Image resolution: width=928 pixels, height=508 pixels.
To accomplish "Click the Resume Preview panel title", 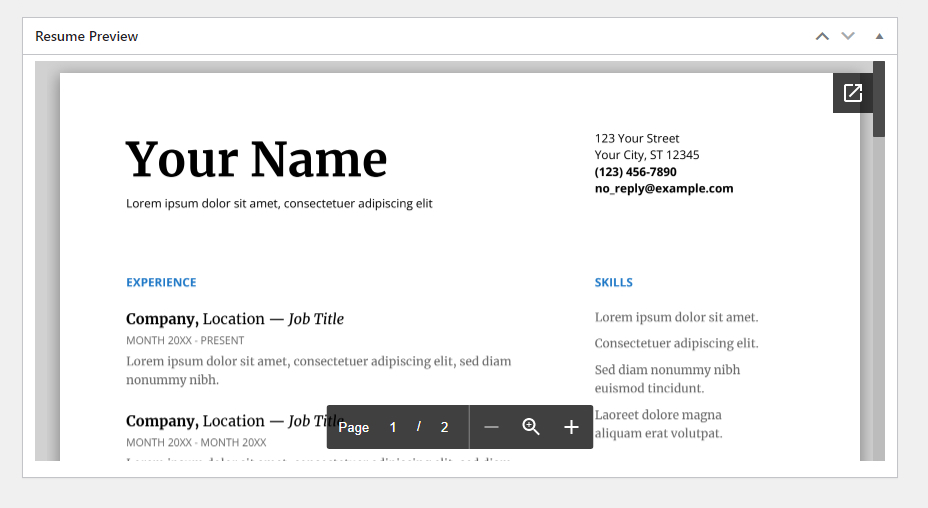I will pyautogui.click(x=86, y=36).
